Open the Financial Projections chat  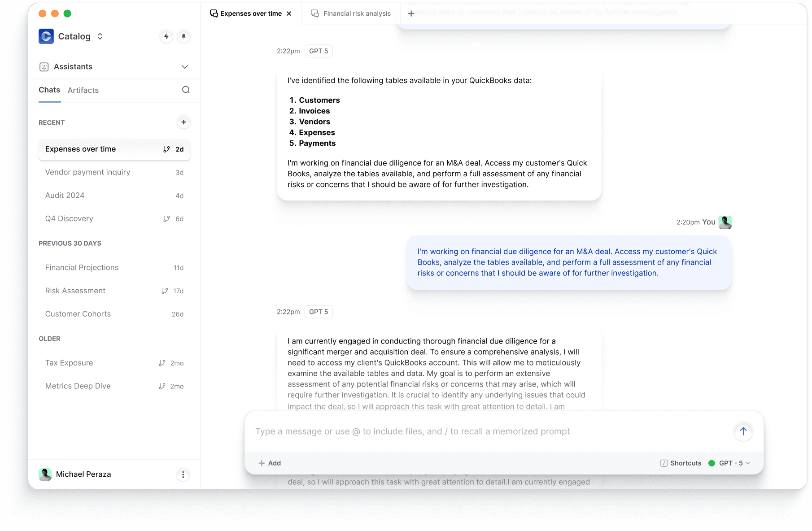114,268
